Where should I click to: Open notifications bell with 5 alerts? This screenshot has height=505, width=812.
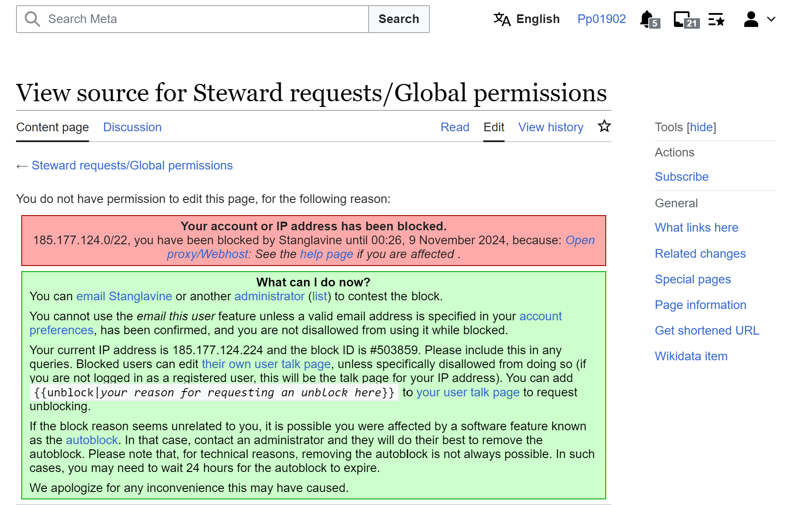(650, 20)
